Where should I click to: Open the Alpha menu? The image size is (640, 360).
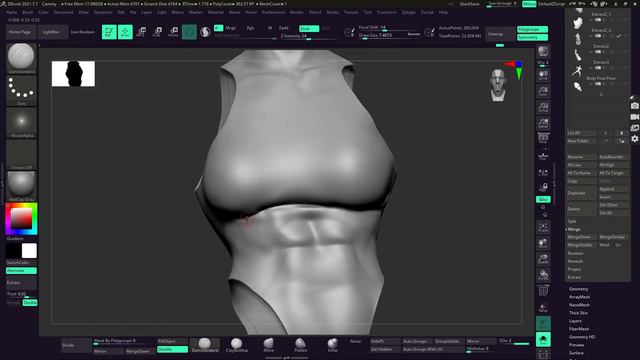pyautogui.click(x=11, y=12)
